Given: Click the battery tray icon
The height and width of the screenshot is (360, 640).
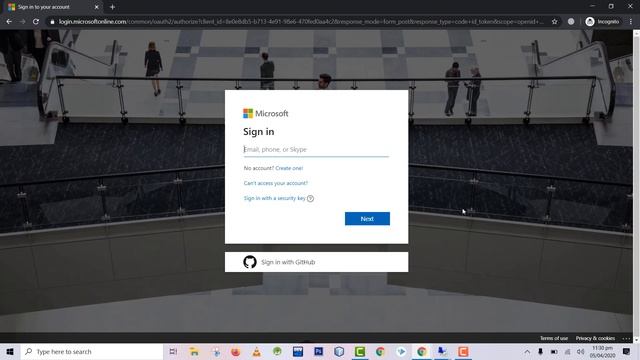Looking at the screenshot, I should 554,351.
